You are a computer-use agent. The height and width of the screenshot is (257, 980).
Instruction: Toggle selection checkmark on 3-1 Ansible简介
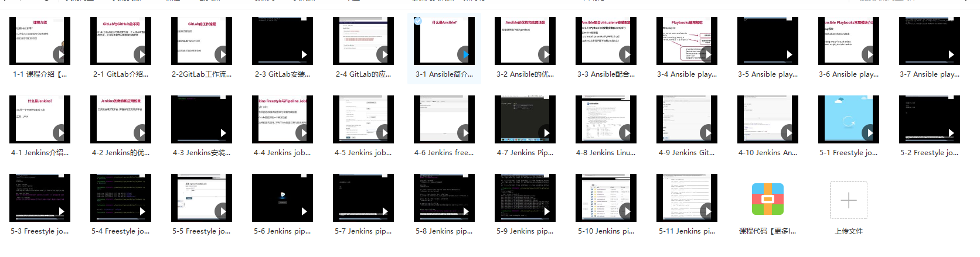418,21
